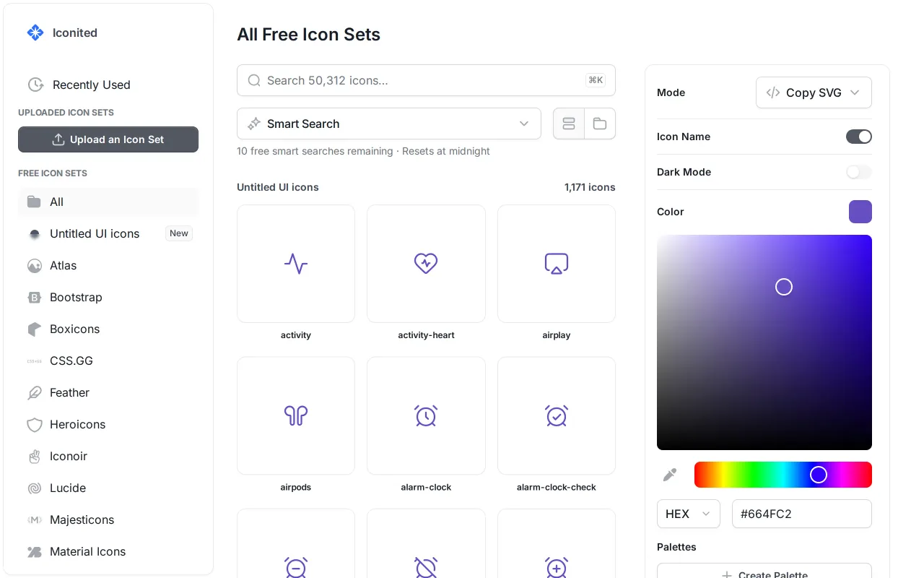924x578 pixels.
Task: Activate the eyedropper color picker
Action: (670, 475)
